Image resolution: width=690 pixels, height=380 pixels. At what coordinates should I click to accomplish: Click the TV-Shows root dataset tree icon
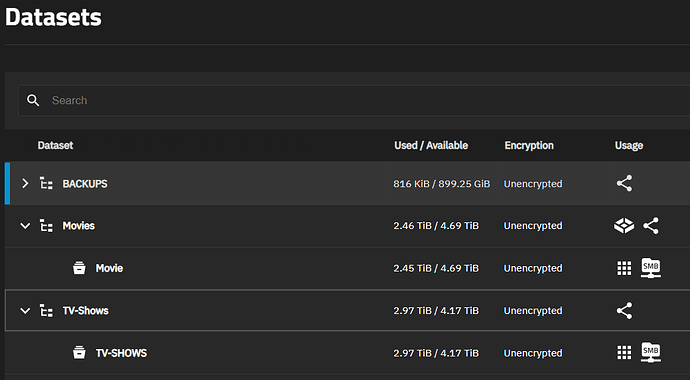click(x=46, y=311)
